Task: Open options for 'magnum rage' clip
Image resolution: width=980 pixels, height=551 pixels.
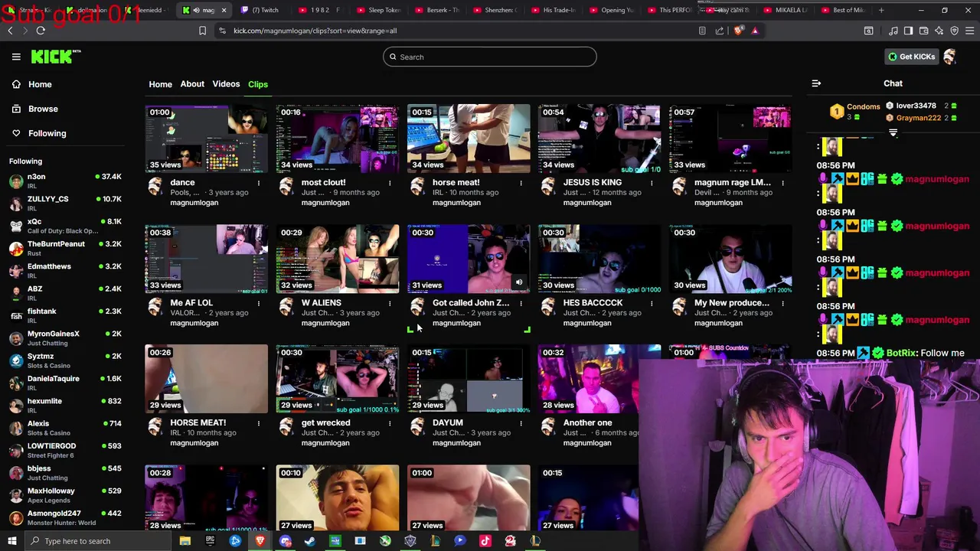Action: (782, 183)
